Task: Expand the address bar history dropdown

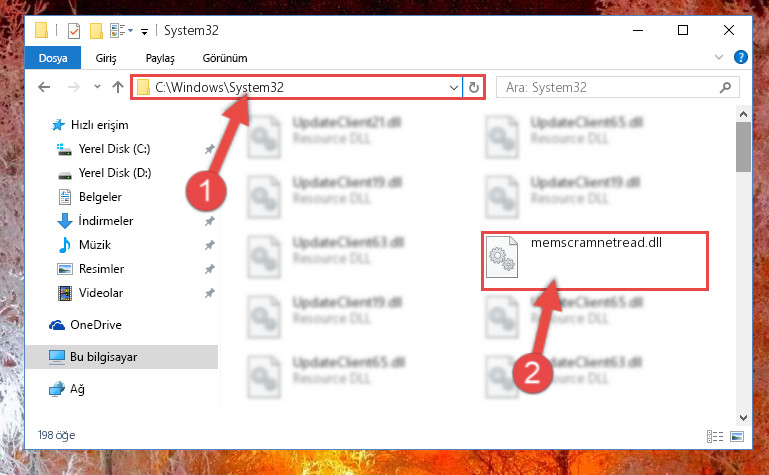Action: [454, 88]
